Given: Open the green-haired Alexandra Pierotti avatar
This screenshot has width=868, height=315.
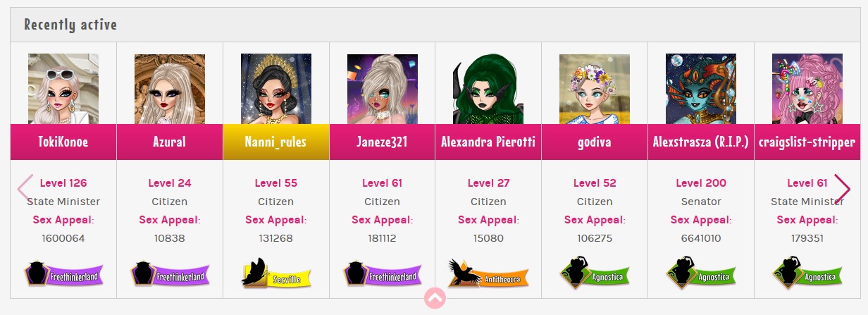Looking at the screenshot, I should [x=488, y=89].
